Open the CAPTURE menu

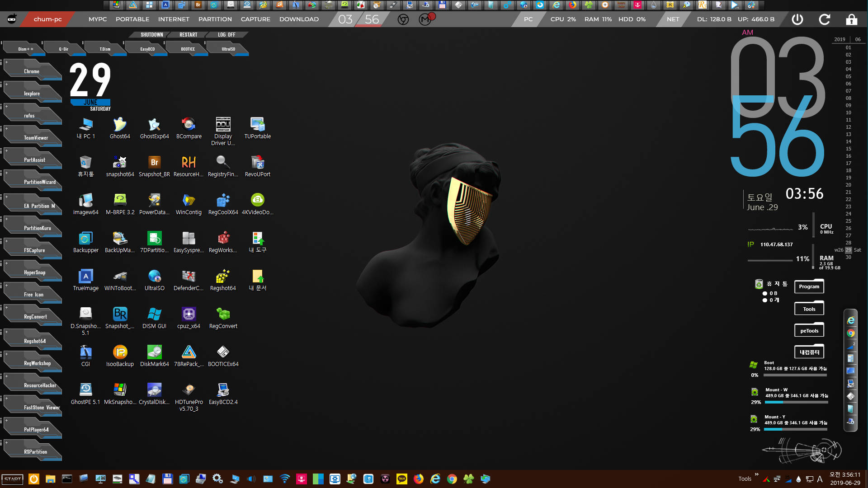pyautogui.click(x=255, y=19)
